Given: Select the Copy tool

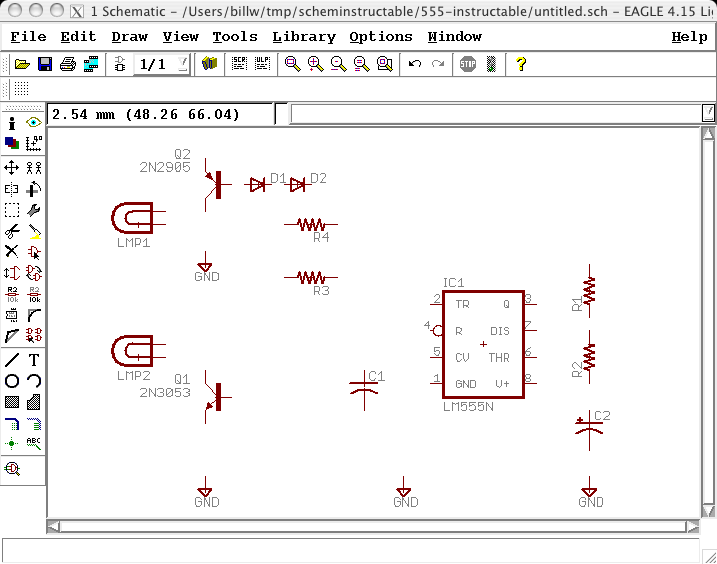Looking at the screenshot, I should pyautogui.click(x=34, y=168).
